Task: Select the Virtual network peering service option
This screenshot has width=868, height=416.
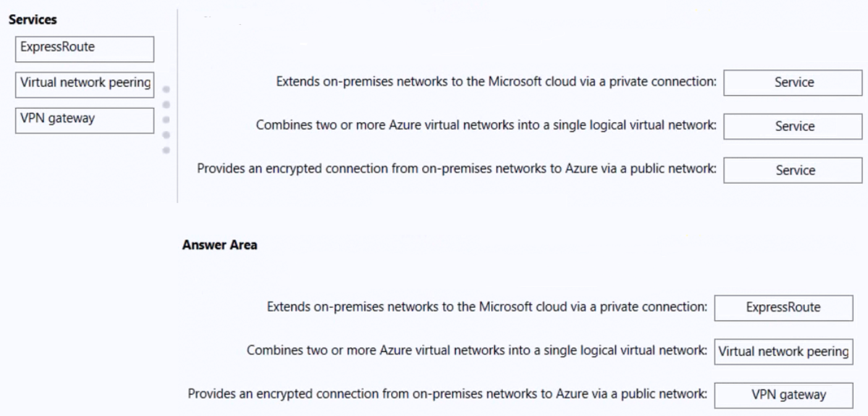Action: (x=84, y=82)
